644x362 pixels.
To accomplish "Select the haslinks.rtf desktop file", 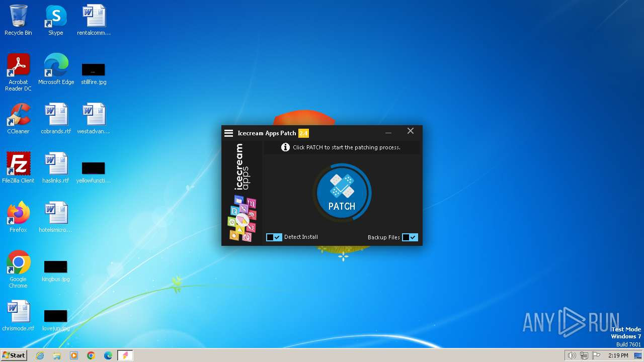I will pos(56,168).
